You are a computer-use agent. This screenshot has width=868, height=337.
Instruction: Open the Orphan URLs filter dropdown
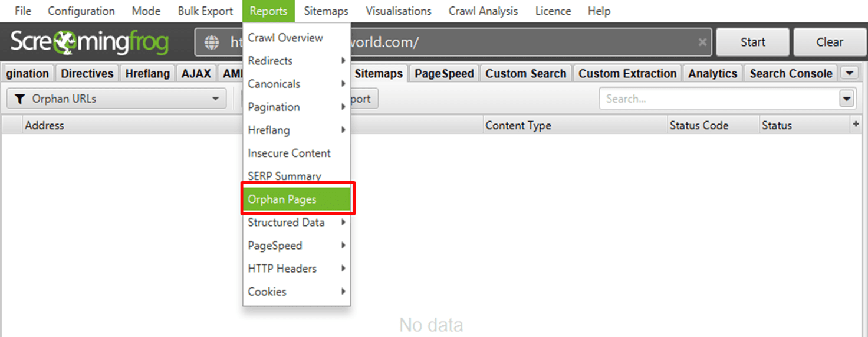pos(117,99)
